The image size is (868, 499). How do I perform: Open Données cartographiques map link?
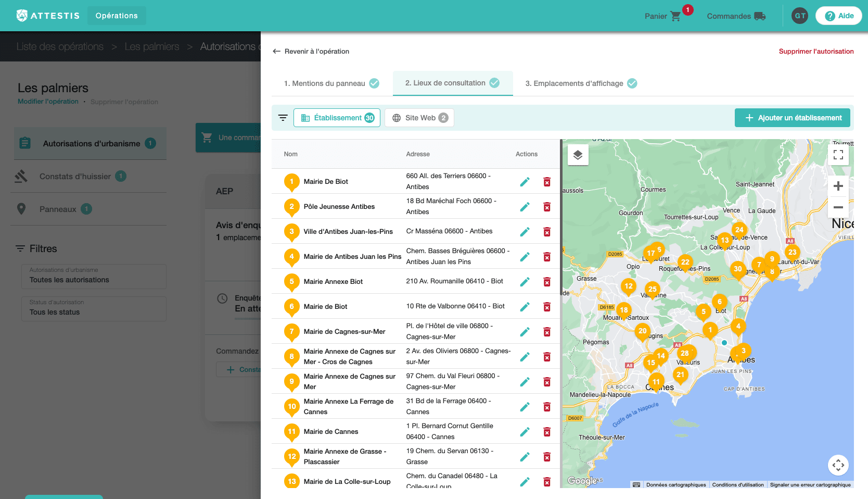click(676, 485)
